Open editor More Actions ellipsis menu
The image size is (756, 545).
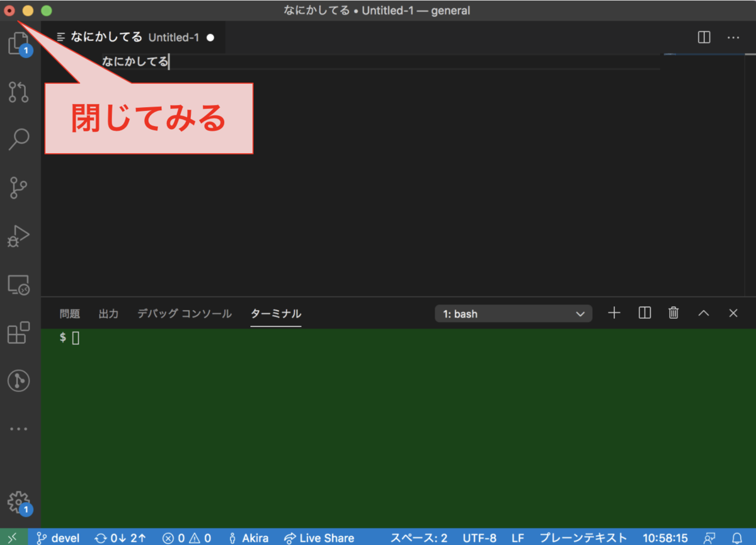733,38
